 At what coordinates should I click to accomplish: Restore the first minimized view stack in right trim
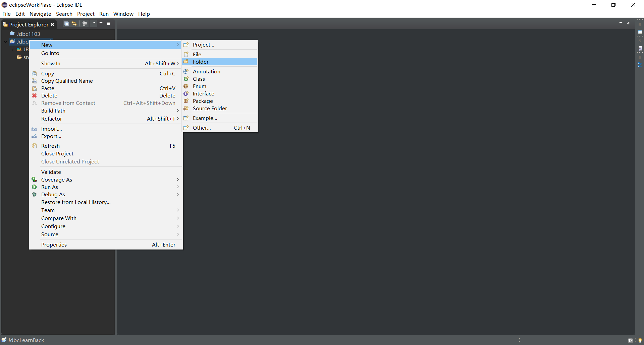640,25
